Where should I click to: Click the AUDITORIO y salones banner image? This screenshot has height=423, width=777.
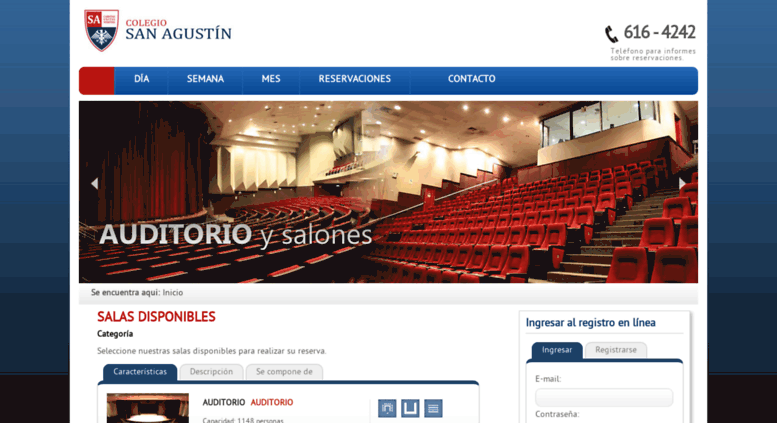coord(388,192)
